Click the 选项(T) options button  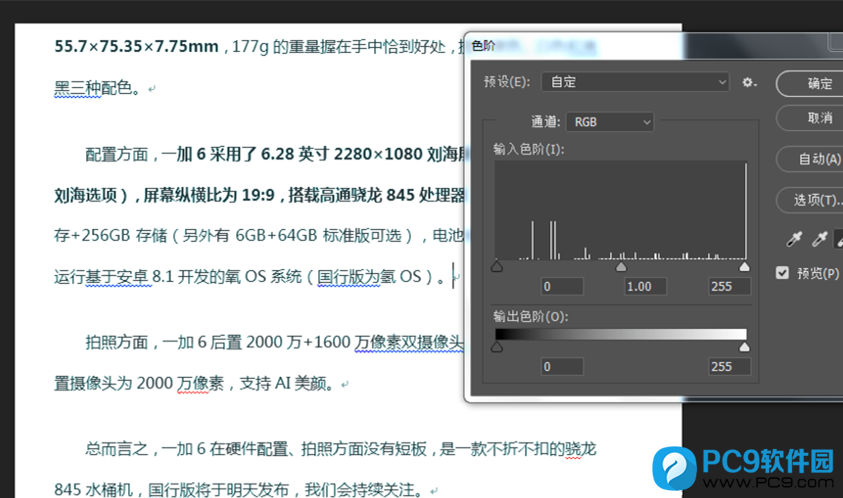click(810, 200)
